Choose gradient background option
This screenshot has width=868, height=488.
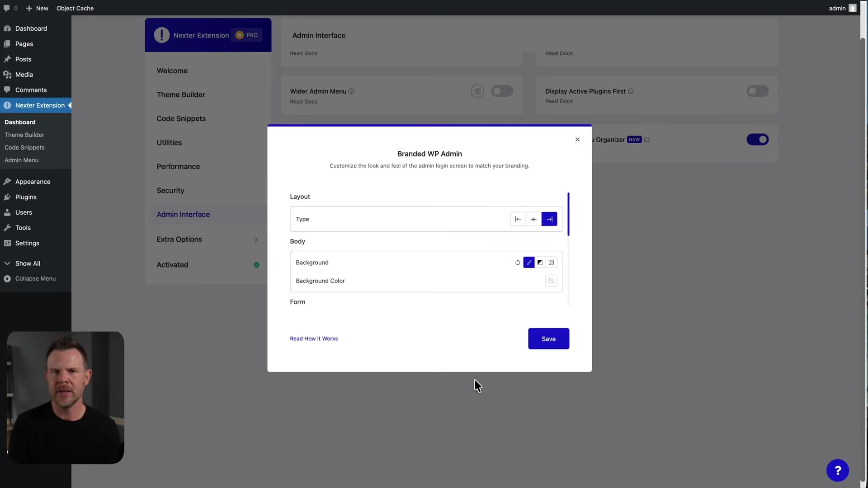[540, 263]
